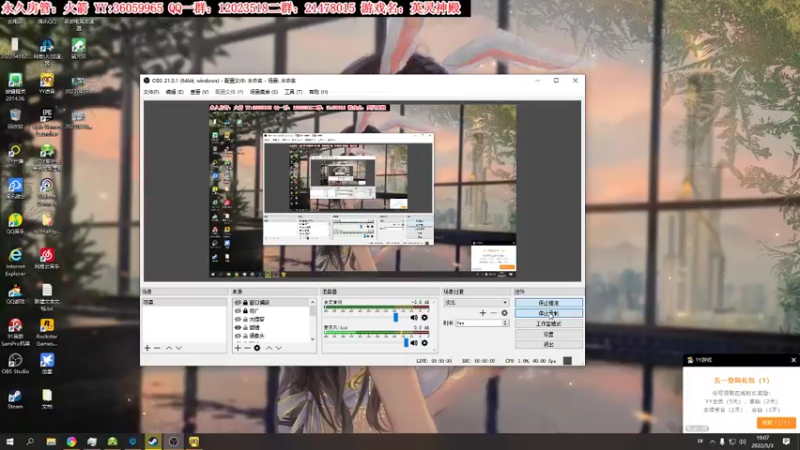Remove the selected source with the minus icon
This screenshot has height=450, width=800.
[x=247, y=348]
